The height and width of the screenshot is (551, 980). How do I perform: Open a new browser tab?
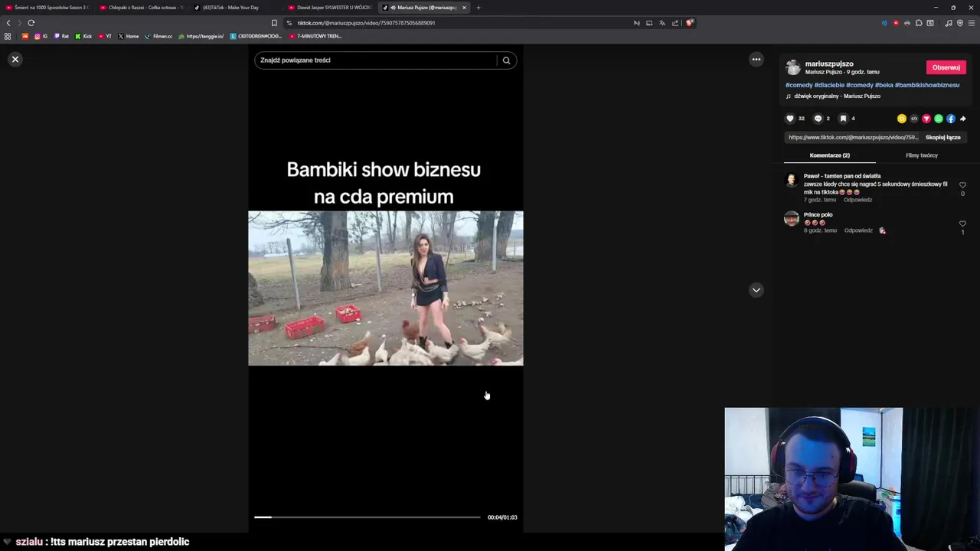(x=479, y=8)
